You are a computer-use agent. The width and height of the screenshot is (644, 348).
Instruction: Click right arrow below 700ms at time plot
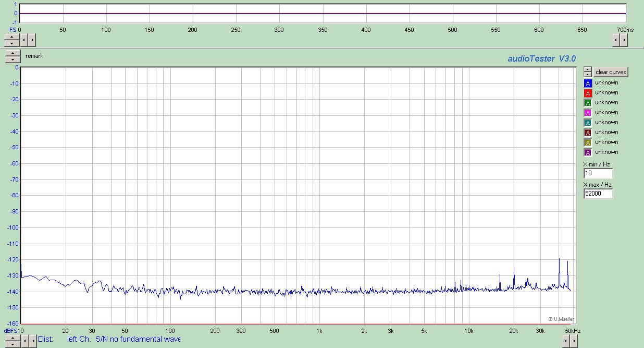coord(624,39)
